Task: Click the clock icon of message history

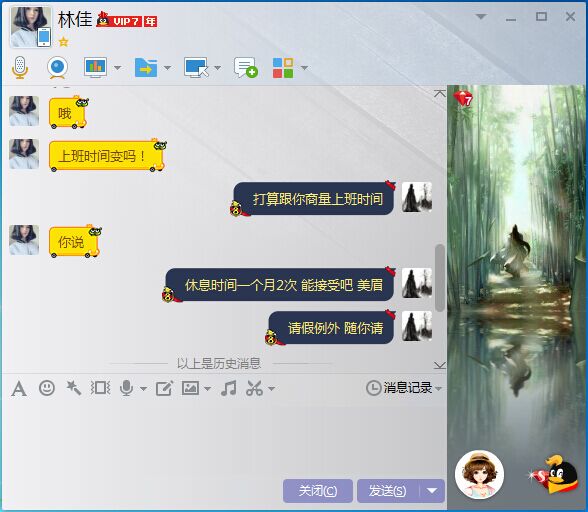Action: (373, 388)
